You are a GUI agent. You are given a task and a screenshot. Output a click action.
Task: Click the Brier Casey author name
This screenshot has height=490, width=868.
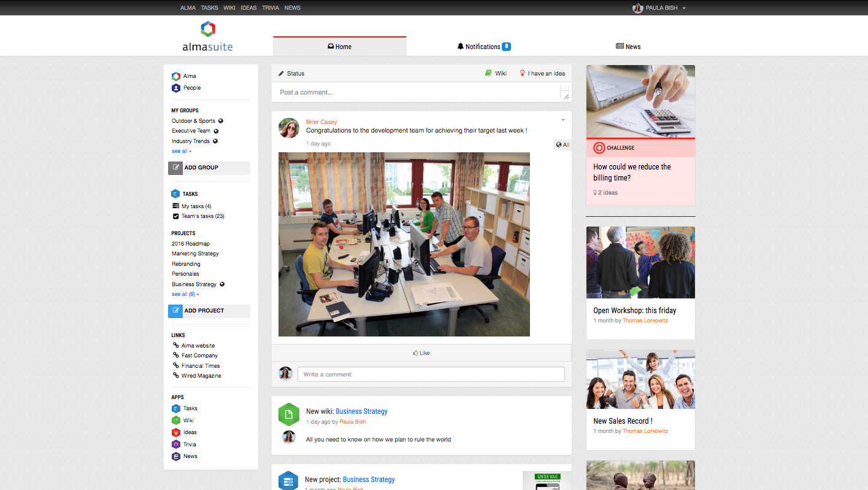click(321, 122)
